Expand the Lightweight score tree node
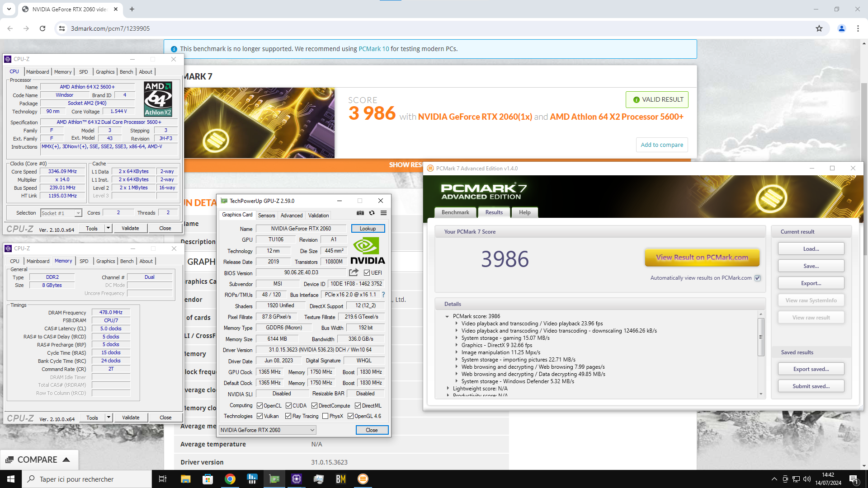This screenshot has height=488, width=868. click(x=448, y=389)
